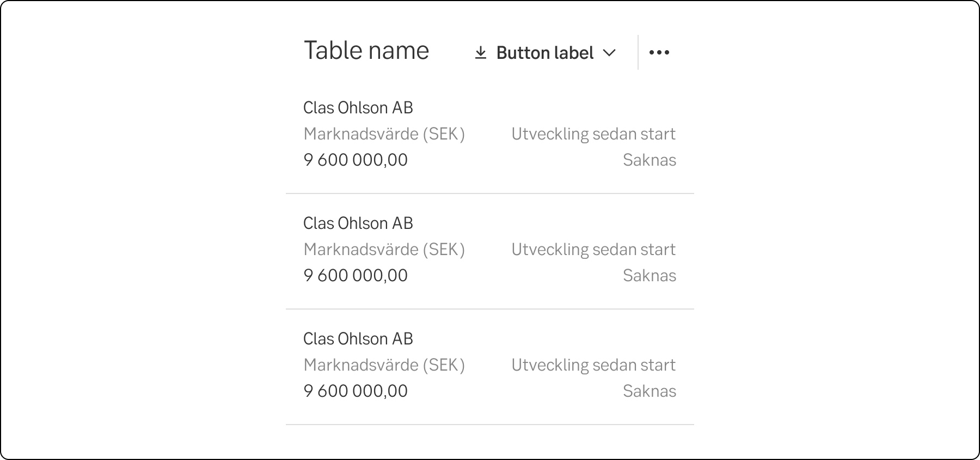The width and height of the screenshot is (980, 460).
Task: Select the second Clas Ohlson AB row
Action: tap(358, 223)
